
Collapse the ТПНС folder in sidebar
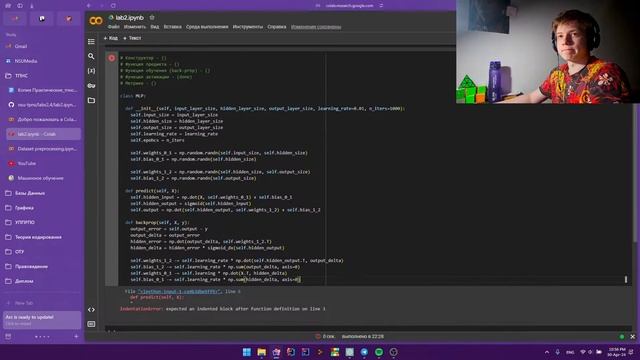coord(43,76)
